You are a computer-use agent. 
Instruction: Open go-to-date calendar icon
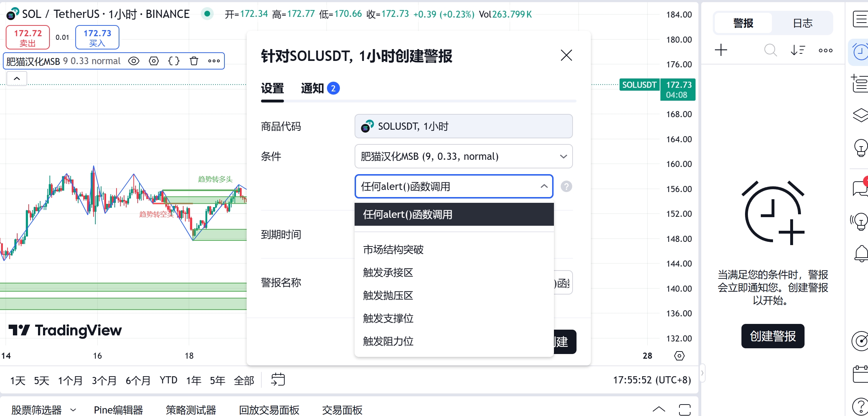click(278, 380)
